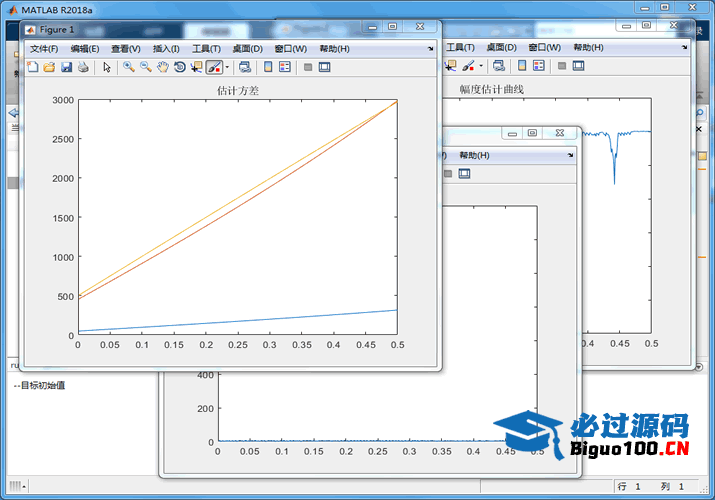Image resolution: width=715 pixels, height=500 pixels.
Task: Open the 文件(F) menu in Figure 1
Action: tap(44, 48)
